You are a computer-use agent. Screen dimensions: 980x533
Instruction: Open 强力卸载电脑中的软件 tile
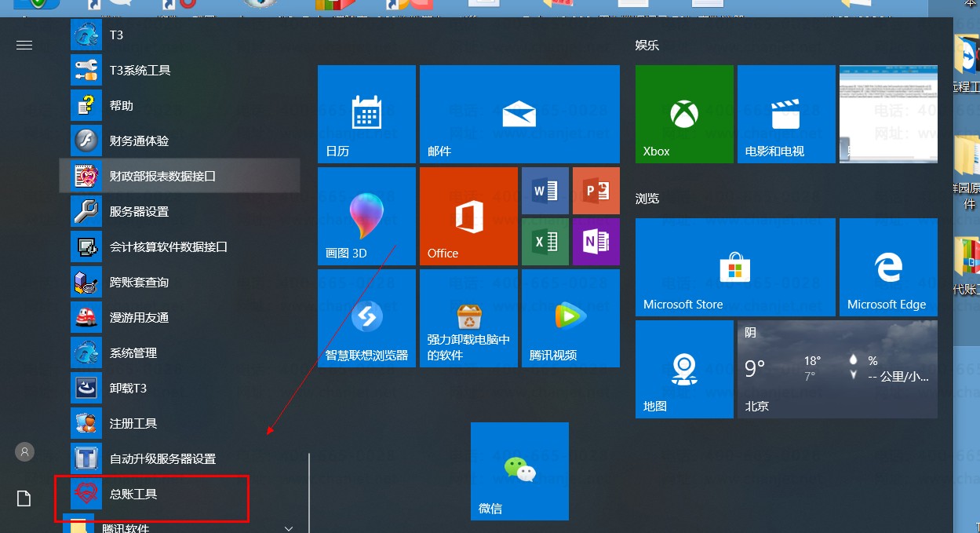click(x=468, y=318)
